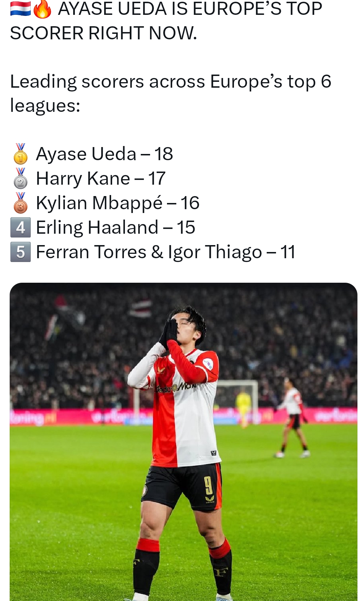Click the 'Leading scorers across Europe's top 6' text
Screen dimensions: 364x601
click(x=170, y=81)
